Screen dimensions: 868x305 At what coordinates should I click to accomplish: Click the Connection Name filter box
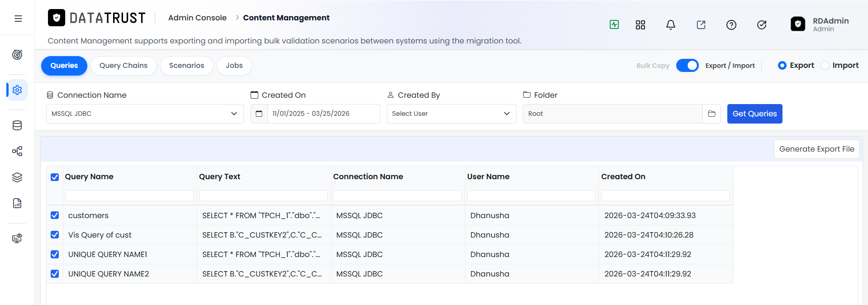coord(397,195)
